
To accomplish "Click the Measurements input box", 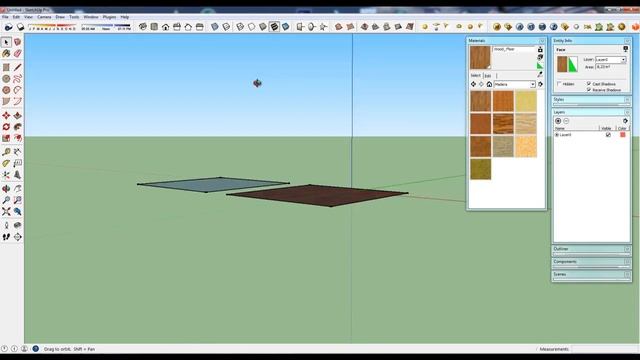I will 604,349.
